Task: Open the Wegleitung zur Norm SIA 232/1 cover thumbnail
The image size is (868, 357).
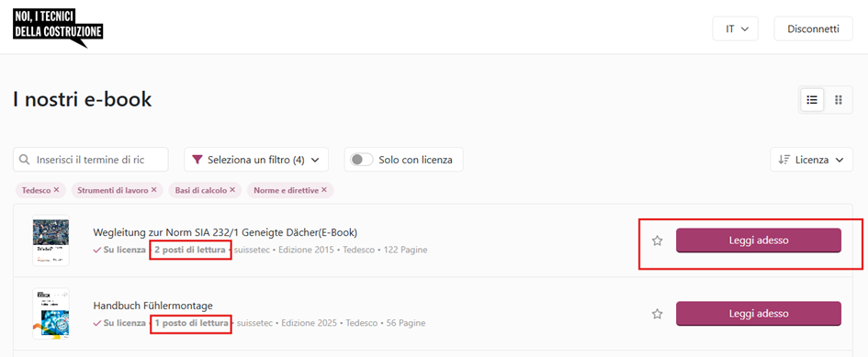Action: [x=51, y=240]
